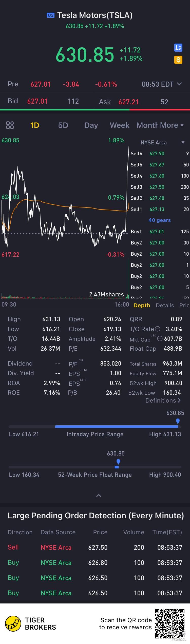Image resolution: width=190 pixels, height=644 pixels.
Task: Tap info icon next to T/O Rate
Action: (158, 329)
